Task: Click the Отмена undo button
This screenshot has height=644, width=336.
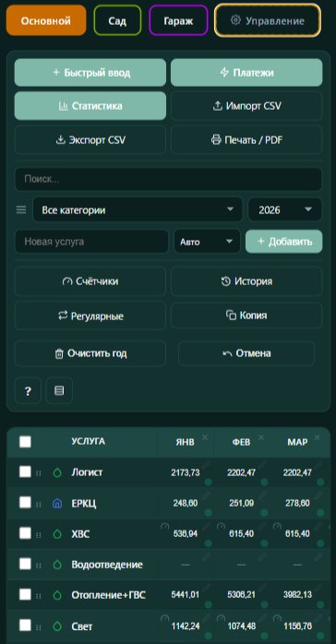Action: pyautogui.click(x=246, y=353)
